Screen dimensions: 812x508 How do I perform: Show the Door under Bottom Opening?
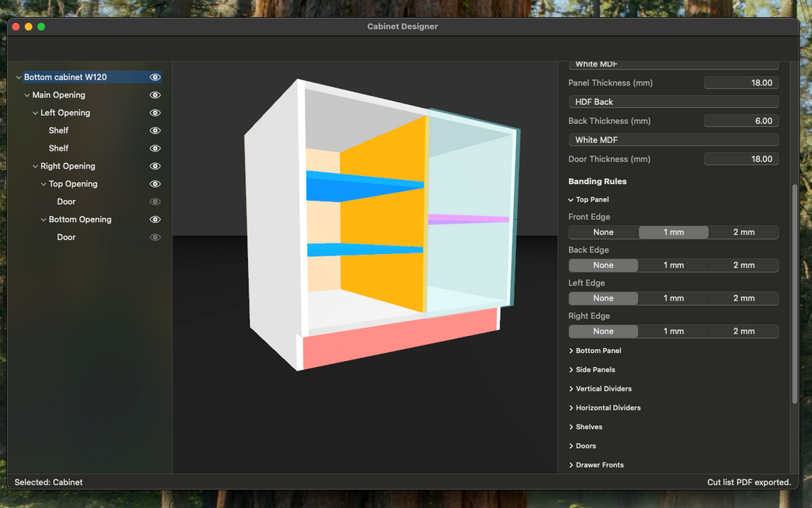click(x=155, y=236)
